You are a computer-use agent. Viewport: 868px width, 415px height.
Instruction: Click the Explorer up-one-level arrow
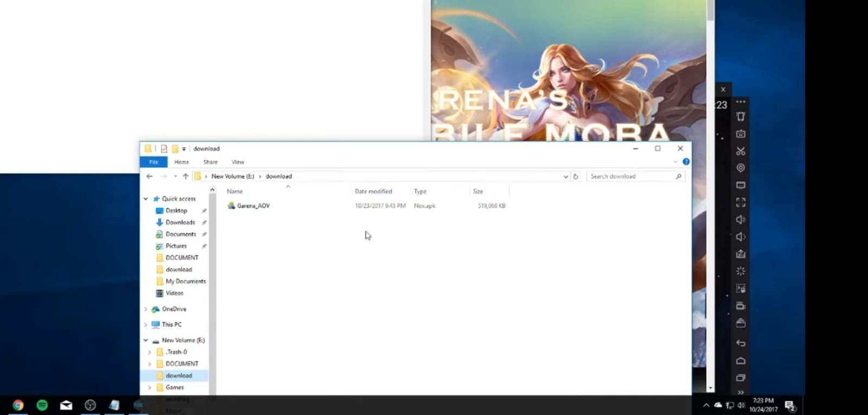(186, 176)
